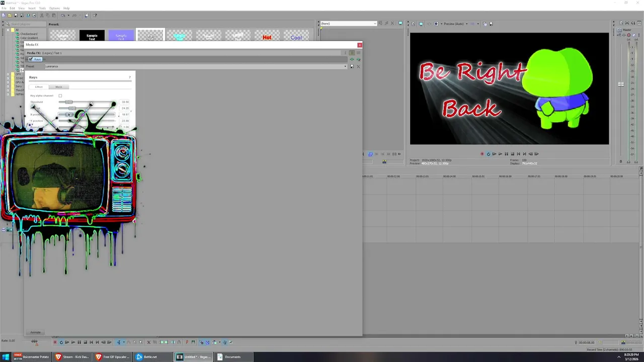This screenshot has height=362, width=644.
Task: Click the Threshold slider
Action: click(x=87, y=102)
